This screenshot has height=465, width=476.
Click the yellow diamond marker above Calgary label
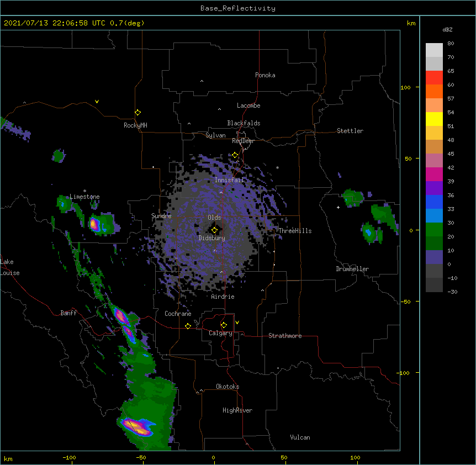click(224, 325)
